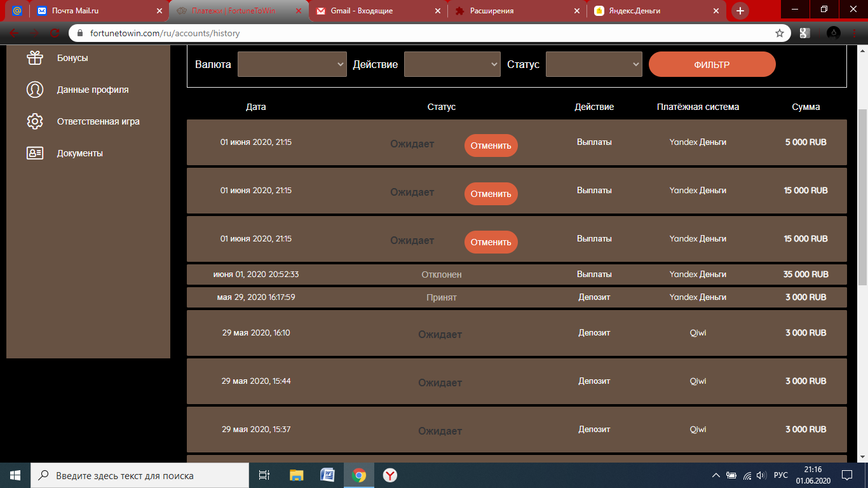Select the Платежи | FortuneToWin tab
This screenshot has width=868, height=488.
[238, 11]
